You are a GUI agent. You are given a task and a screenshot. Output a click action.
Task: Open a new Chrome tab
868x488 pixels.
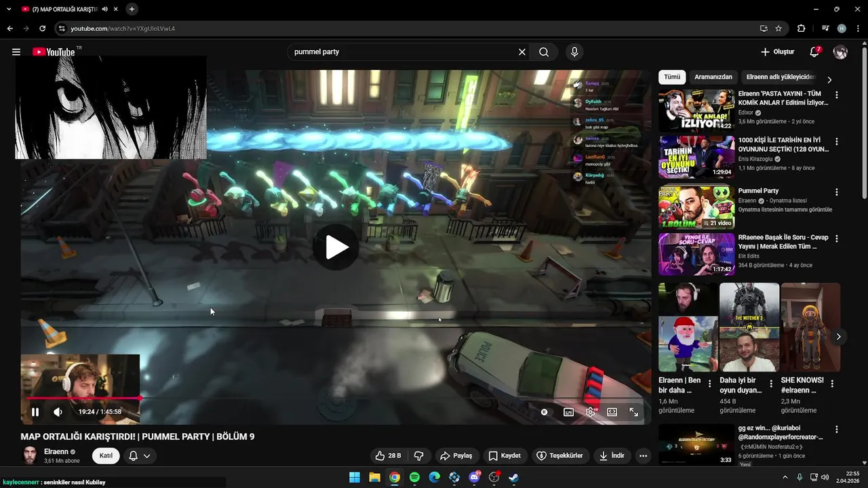tap(132, 9)
